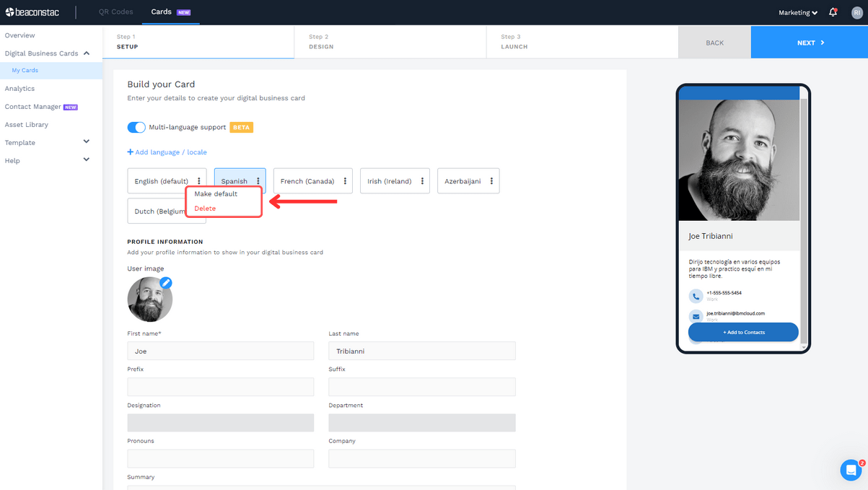Viewport: 868px width, 490px height.
Task: Open the chat support bubble
Action: tap(851, 470)
